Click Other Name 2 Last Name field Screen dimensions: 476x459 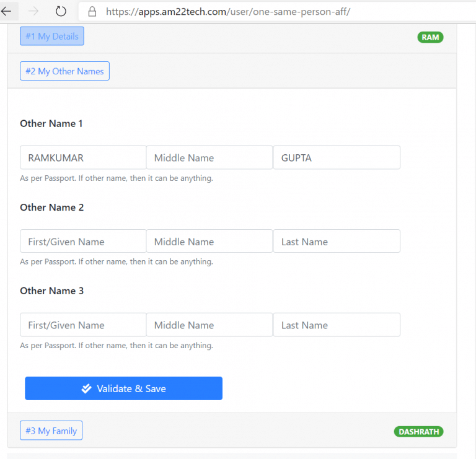[337, 241]
